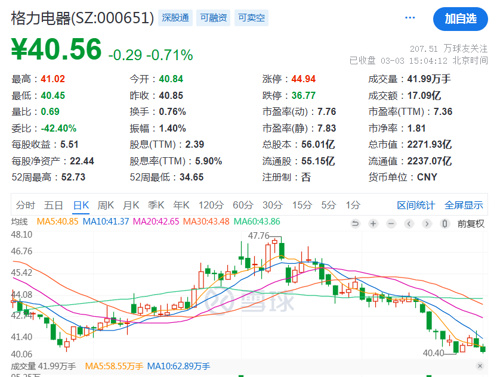Zoom in the K-line chart with plus icon
Screen dimensions: 500x377
(373, 224)
